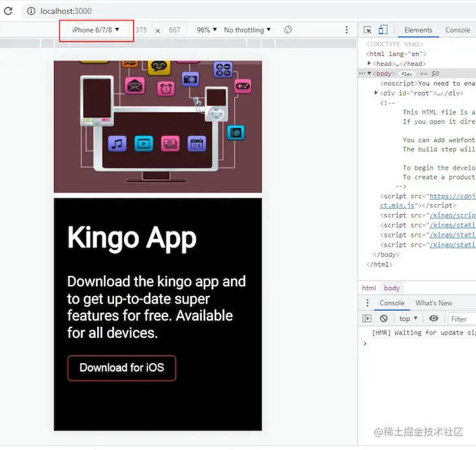Select the drawer Console tab
Image resolution: width=476 pixels, height=450 pixels.
point(392,303)
